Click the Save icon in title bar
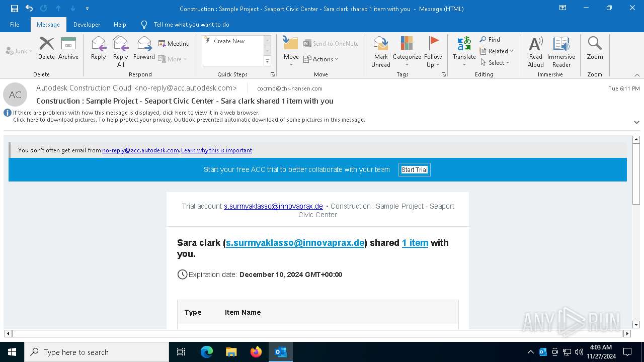This screenshot has width=644, height=362. click(15, 9)
